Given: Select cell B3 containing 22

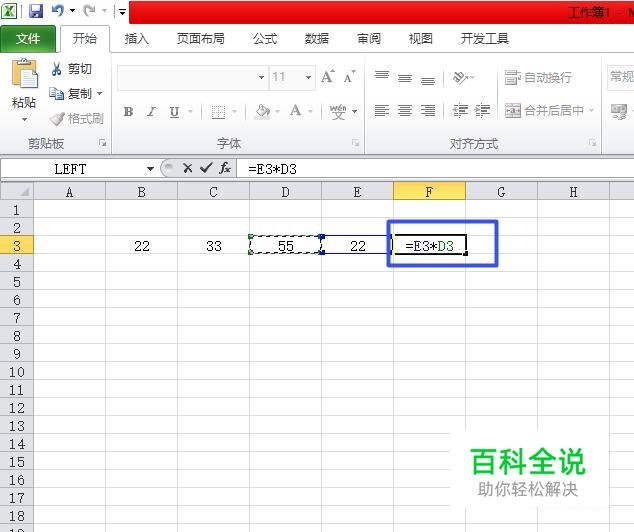Looking at the screenshot, I should (142, 245).
